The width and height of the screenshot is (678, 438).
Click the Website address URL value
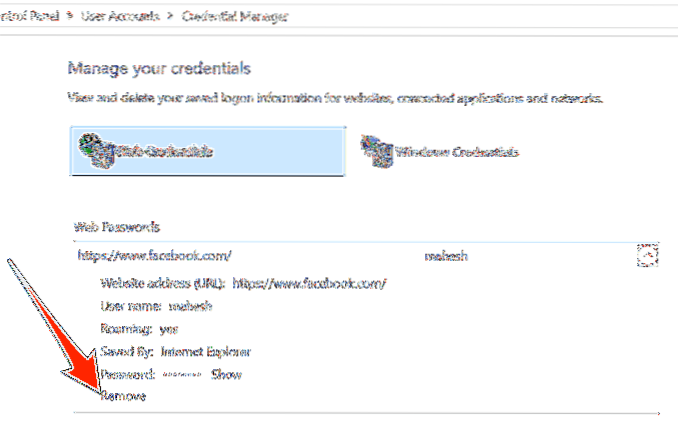coord(309,283)
